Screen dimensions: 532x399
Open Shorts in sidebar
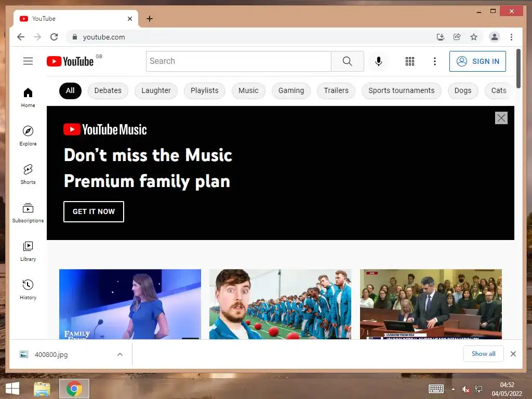click(x=28, y=175)
